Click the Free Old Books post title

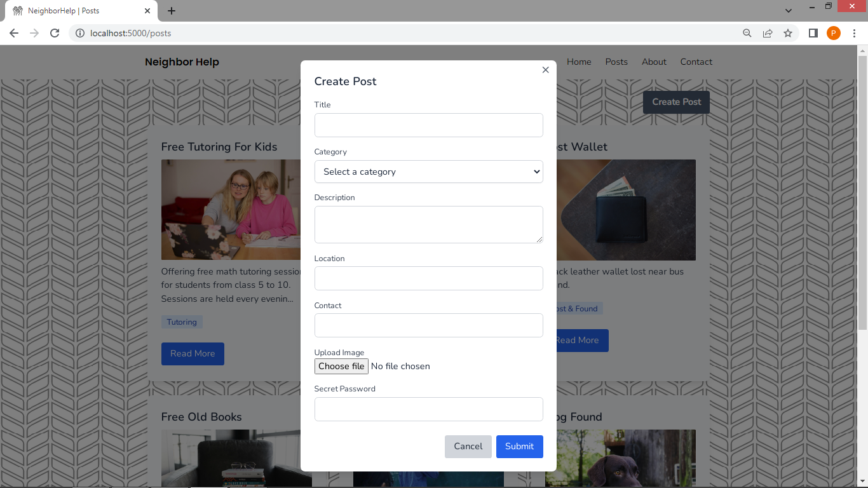pyautogui.click(x=201, y=417)
